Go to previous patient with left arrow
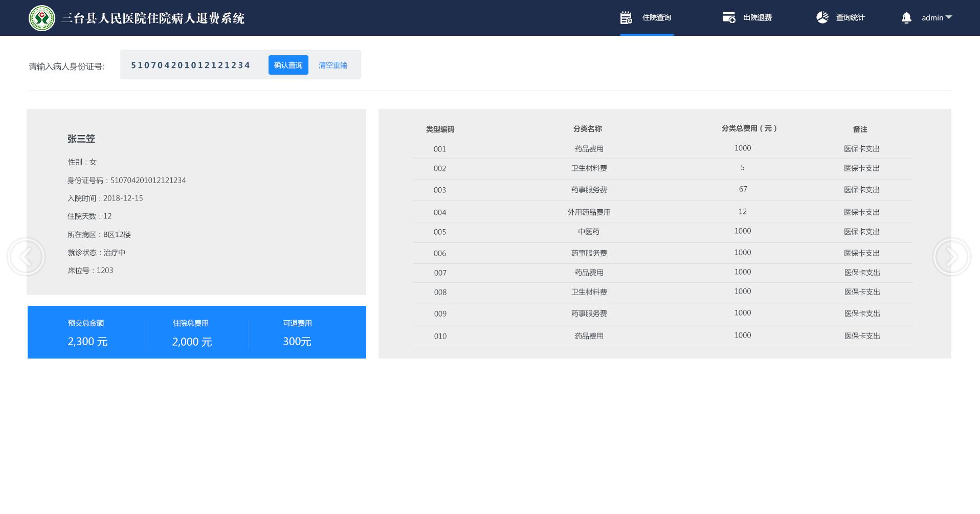The height and width of the screenshot is (514, 980). point(26,257)
